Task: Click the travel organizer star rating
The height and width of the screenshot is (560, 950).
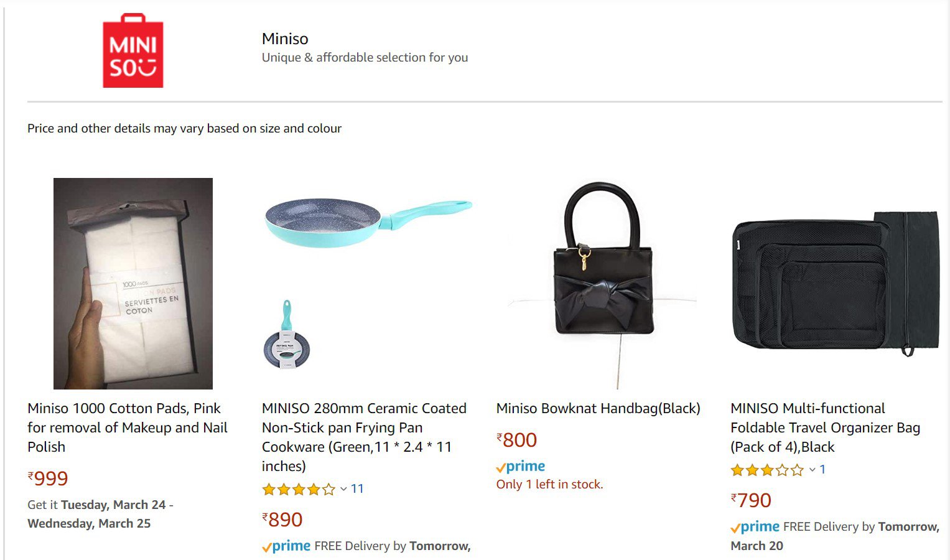Action: point(768,470)
